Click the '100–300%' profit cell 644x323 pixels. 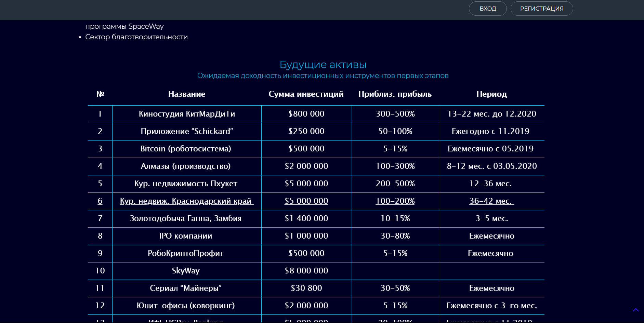click(395, 166)
